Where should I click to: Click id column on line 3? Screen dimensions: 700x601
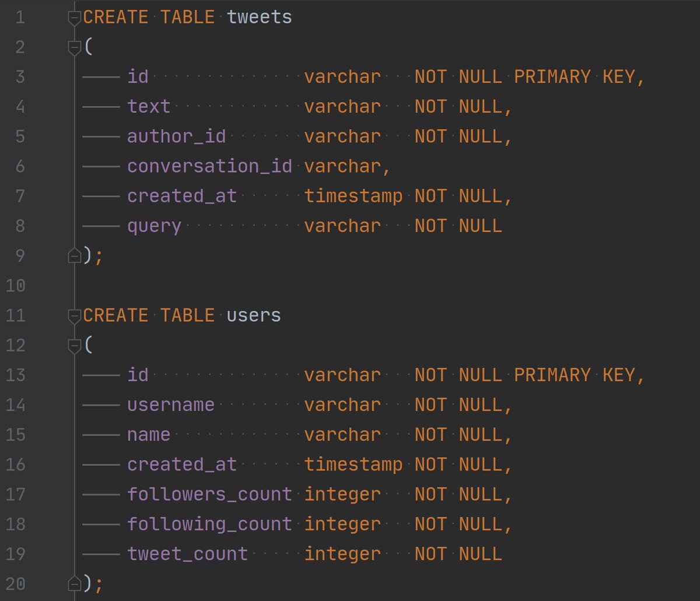coord(138,77)
